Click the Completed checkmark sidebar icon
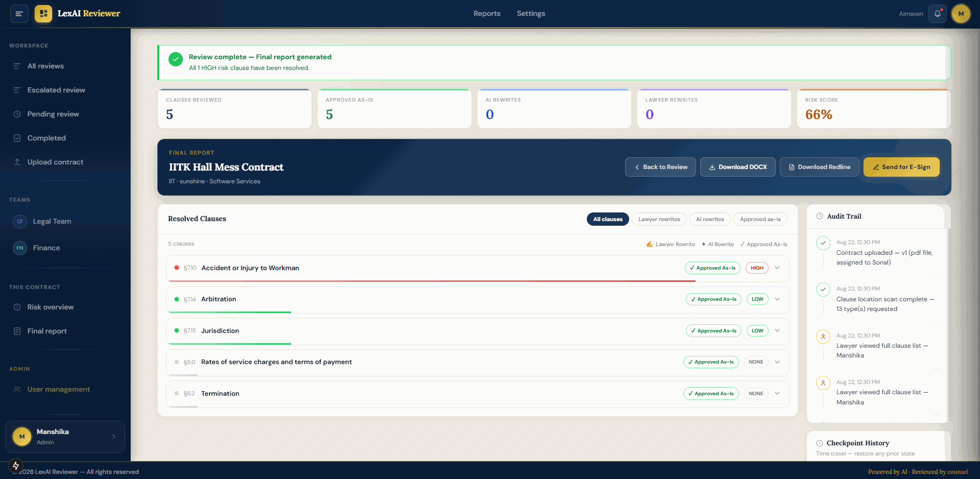 [x=17, y=138]
